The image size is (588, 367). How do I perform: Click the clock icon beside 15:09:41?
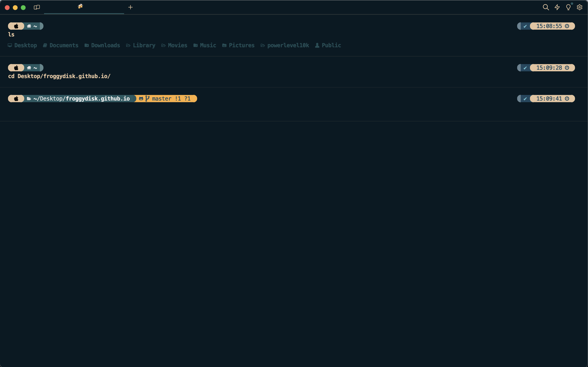pyautogui.click(x=567, y=99)
